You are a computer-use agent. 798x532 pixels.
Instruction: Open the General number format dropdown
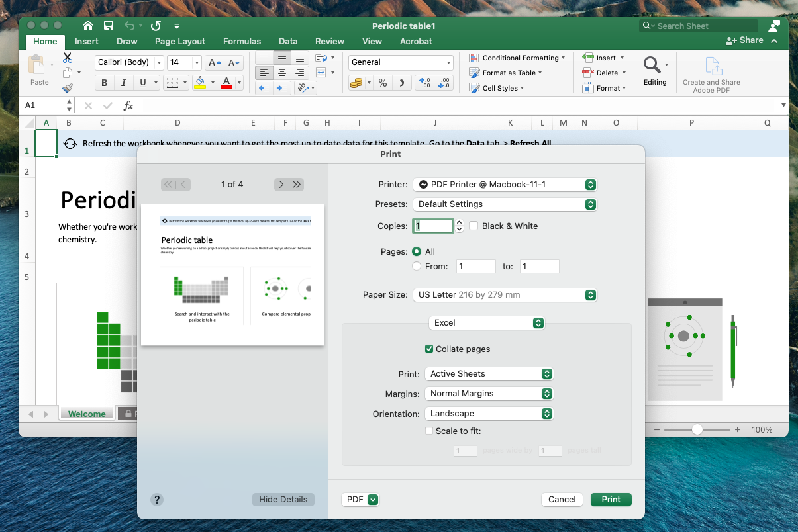pos(401,62)
